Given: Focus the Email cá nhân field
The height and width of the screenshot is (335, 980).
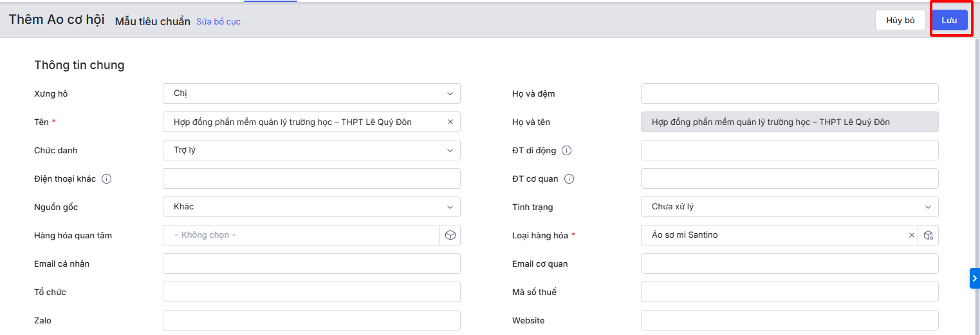Looking at the screenshot, I should click(311, 263).
